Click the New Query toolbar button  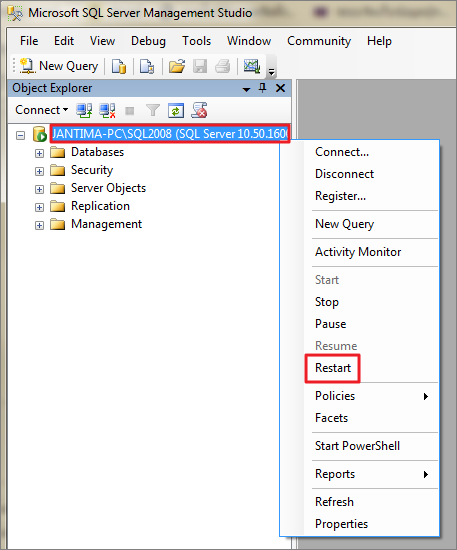pyautogui.click(x=59, y=66)
